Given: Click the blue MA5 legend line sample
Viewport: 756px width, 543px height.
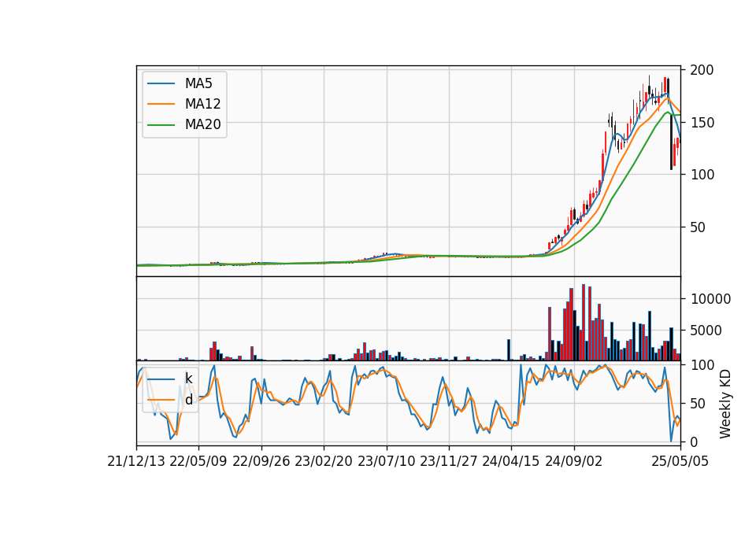Looking at the screenshot, I should click(x=161, y=83).
